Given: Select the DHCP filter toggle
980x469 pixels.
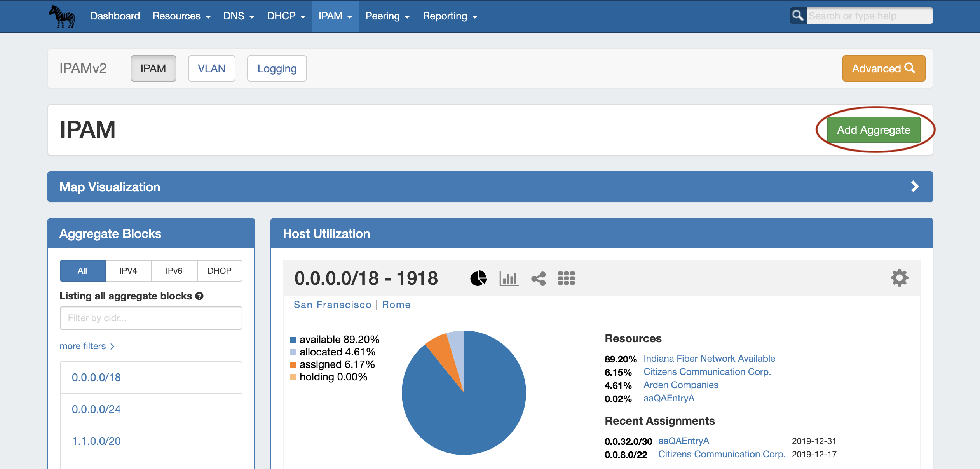Looking at the screenshot, I should click(x=219, y=271).
